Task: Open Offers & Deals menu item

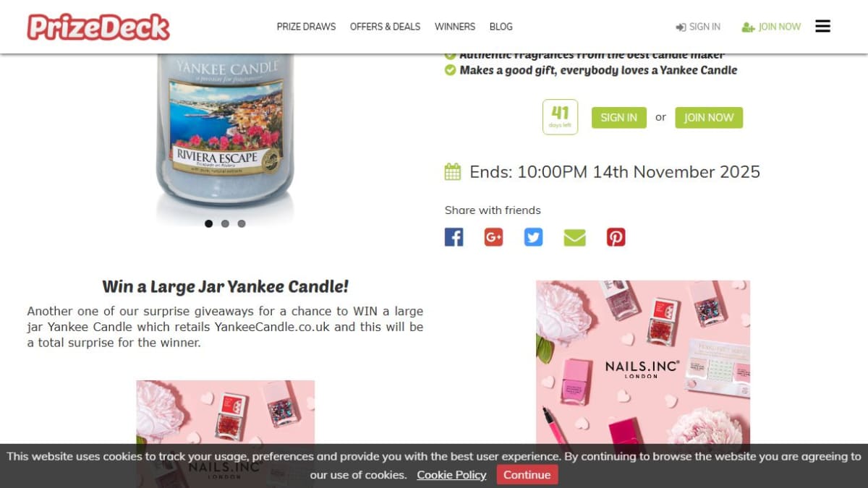Action: click(385, 27)
